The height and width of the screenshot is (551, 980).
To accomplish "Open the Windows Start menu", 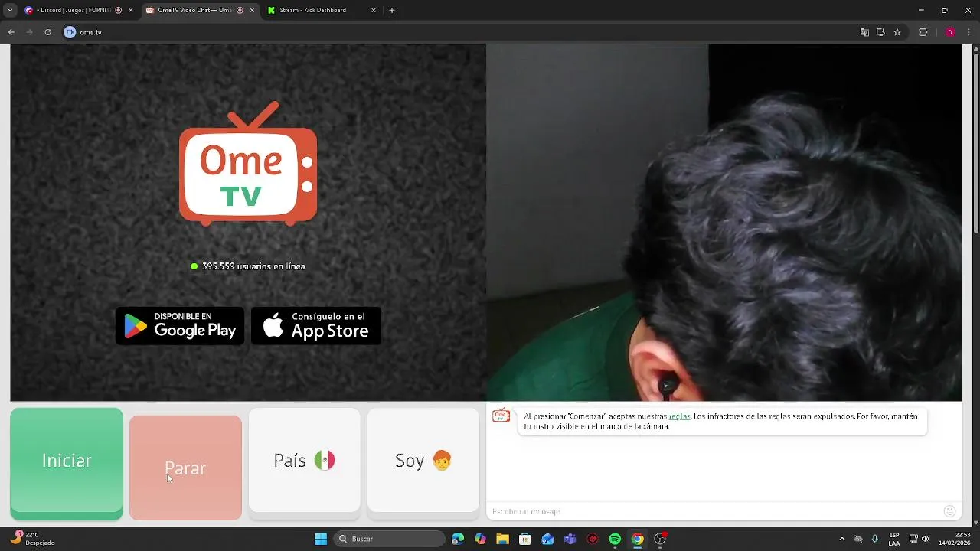I will pos(321,539).
